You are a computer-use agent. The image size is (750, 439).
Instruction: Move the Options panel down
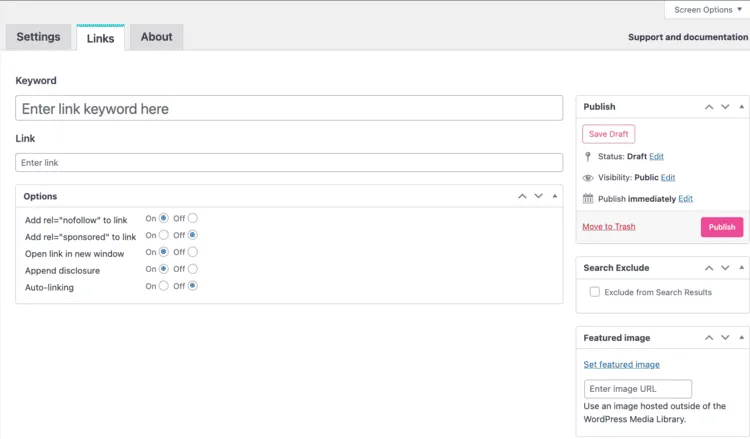point(539,196)
